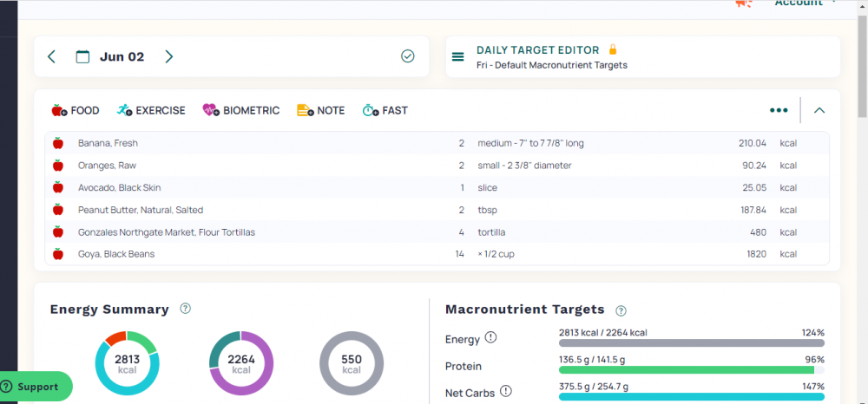The height and width of the screenshot is (404, 868).
Task: Add a BIOMETRIC entry
Action: coord(240,110)
